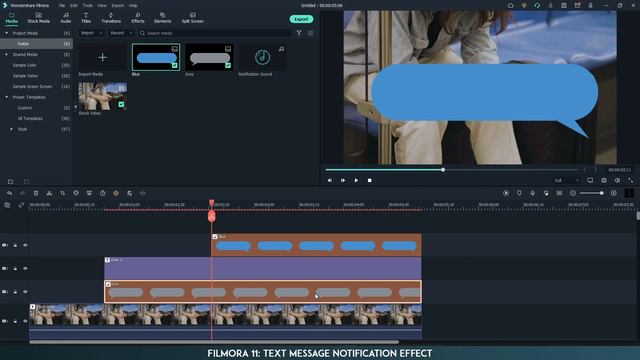640x360 pixels.
Task: Collapse the Shared Media tree
Action: pyautogui.click(x=6, y=54)
